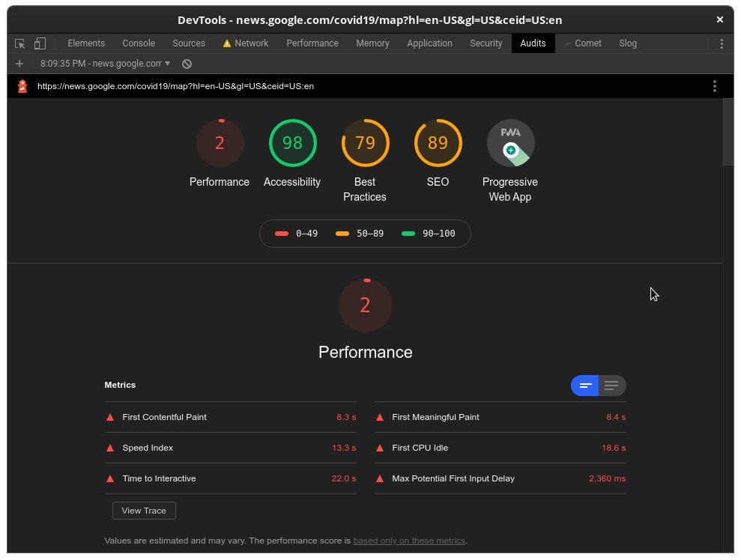
Task: Activate the inspect element picker icon
Action: coord(19,43)
